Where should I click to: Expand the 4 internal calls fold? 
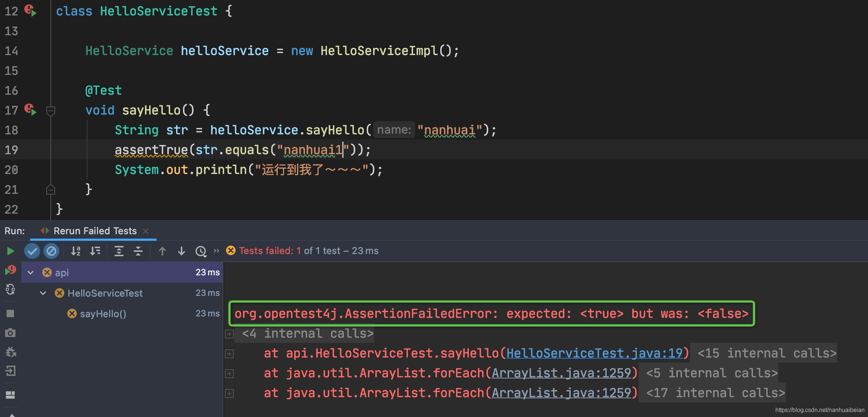pyautogui.click(x=229, y=334)
